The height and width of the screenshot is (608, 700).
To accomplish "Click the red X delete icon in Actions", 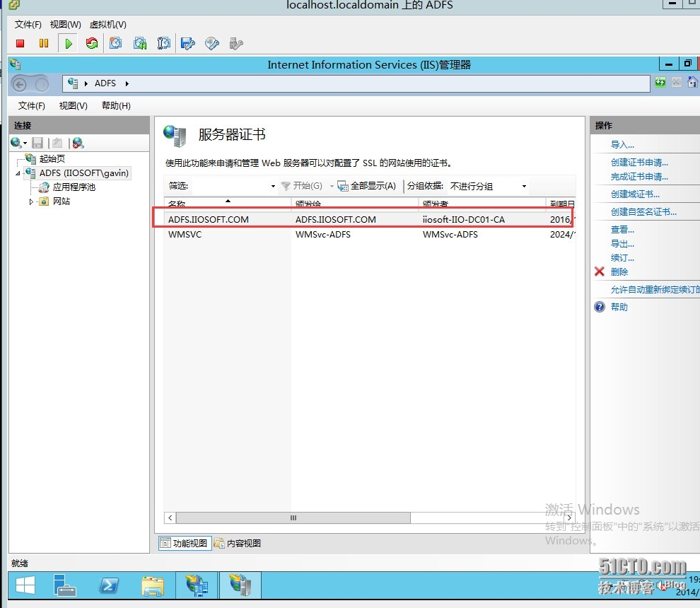I will point(600,271).
